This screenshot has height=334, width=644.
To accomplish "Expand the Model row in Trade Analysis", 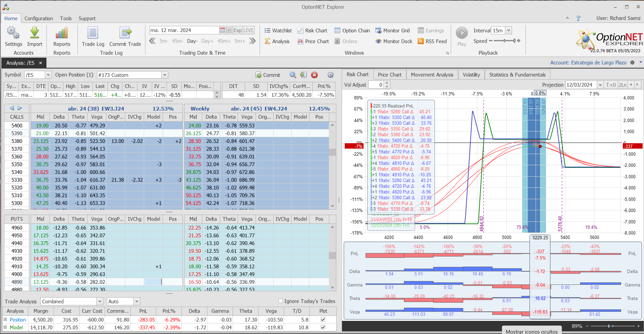I will [x=5, y=327].
